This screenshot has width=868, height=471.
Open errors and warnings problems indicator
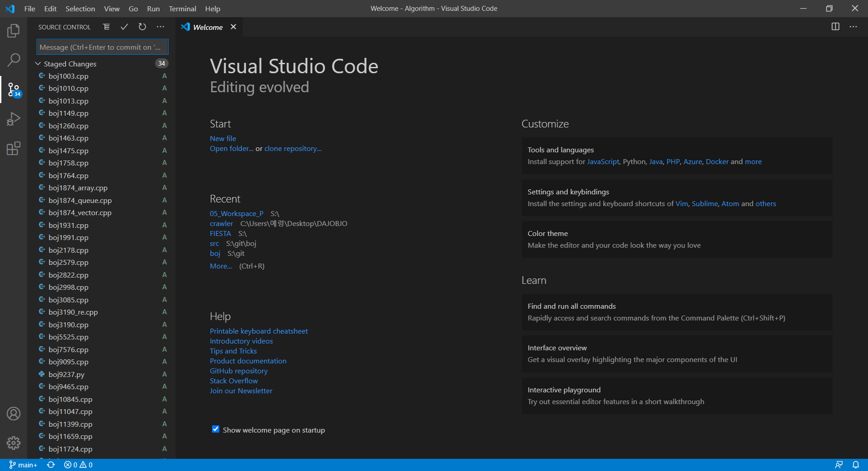(x=78, y=465)
